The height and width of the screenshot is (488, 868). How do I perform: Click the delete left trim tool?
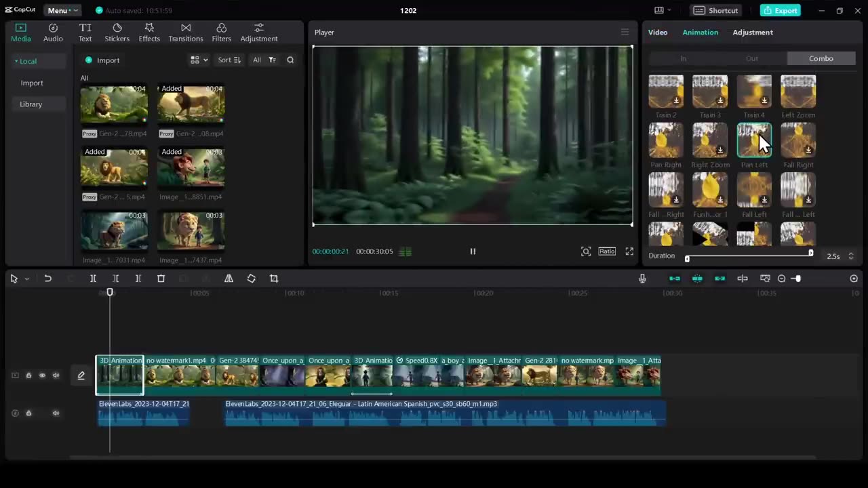(x=115, y=279)
